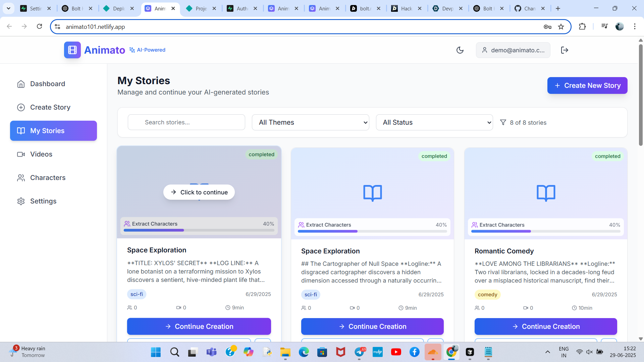This screenshot has height=362, width=644.
Task: Click the Click to continue overlay
Action: click(x=199, y=192)
